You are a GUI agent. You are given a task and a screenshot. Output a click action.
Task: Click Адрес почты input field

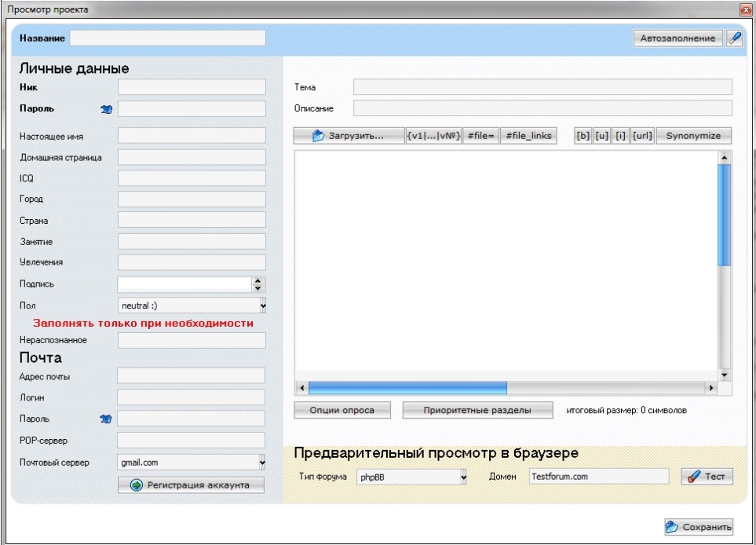click(x=191, y=375)
